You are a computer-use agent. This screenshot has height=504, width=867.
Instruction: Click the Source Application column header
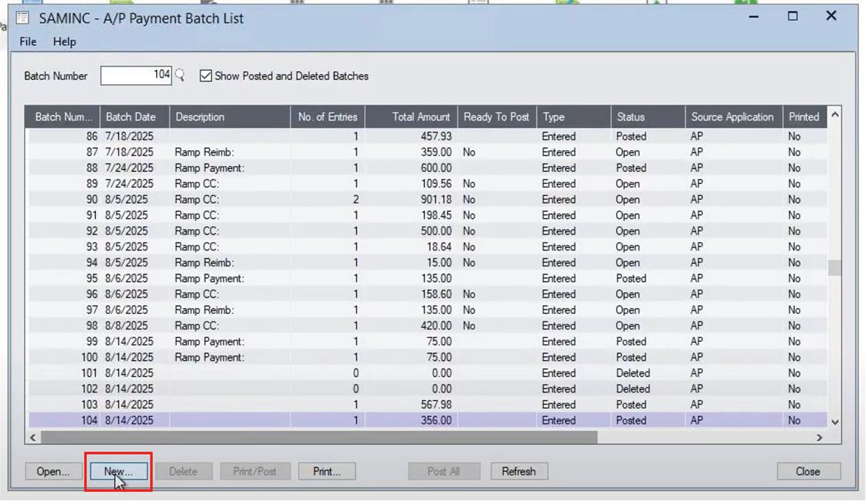tap(733, 117)
